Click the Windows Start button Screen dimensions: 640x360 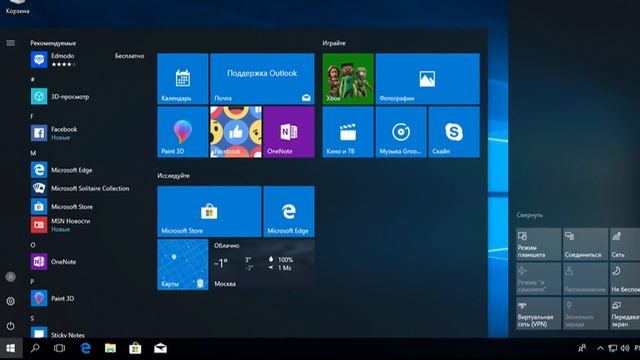coord(11,348)
